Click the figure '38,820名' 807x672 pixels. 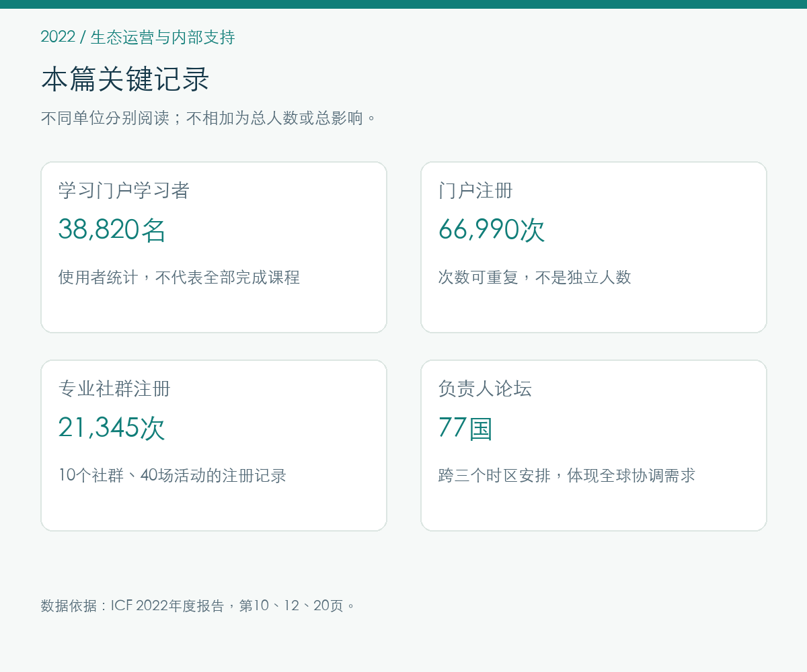[x=112, y=230]
